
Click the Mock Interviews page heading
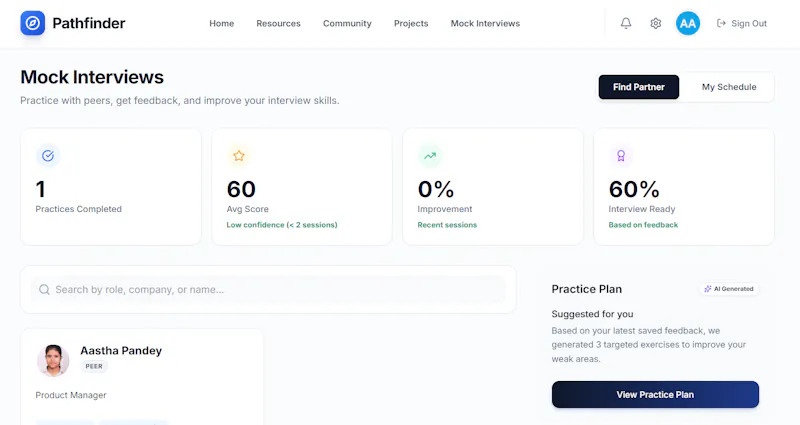pos(92,77)
